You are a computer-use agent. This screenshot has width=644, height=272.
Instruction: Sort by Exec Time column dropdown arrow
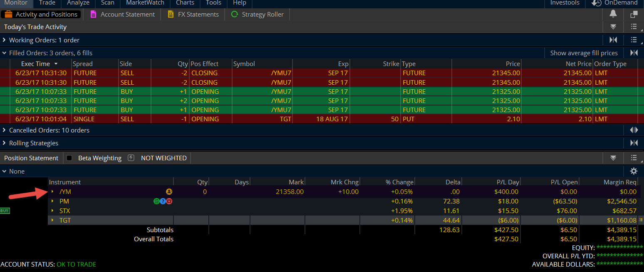[x=56, y=64]
